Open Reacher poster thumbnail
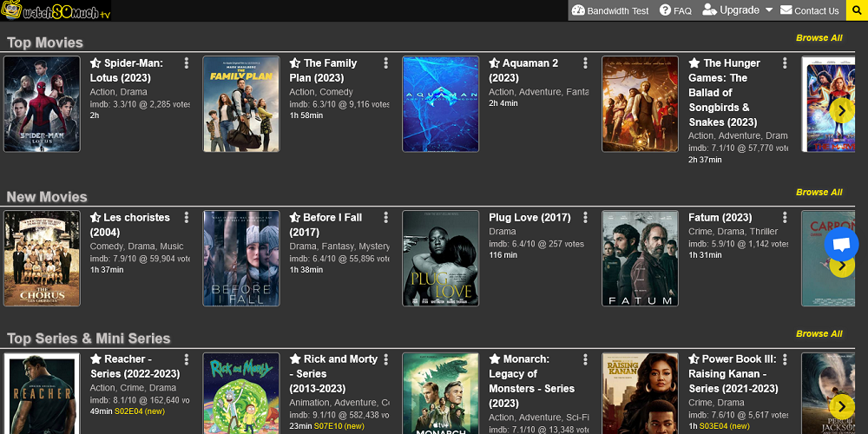Screen dimensions: 868x434 click(x=42, y=393)
